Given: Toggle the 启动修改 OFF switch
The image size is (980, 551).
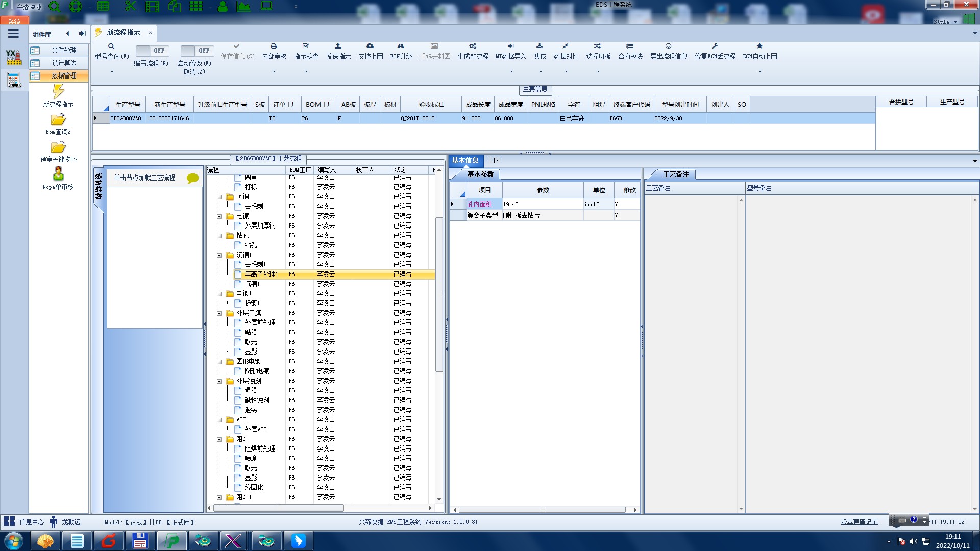Looking at the screenshot, I should (x=197, y=51).
